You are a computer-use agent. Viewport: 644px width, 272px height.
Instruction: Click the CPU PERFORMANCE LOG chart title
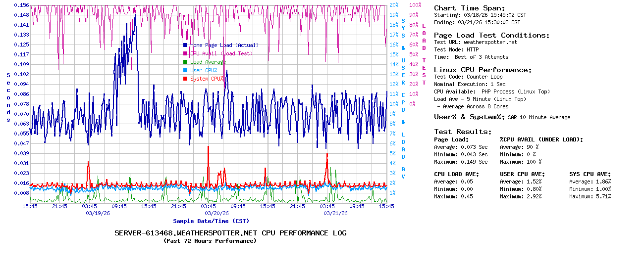230,233
